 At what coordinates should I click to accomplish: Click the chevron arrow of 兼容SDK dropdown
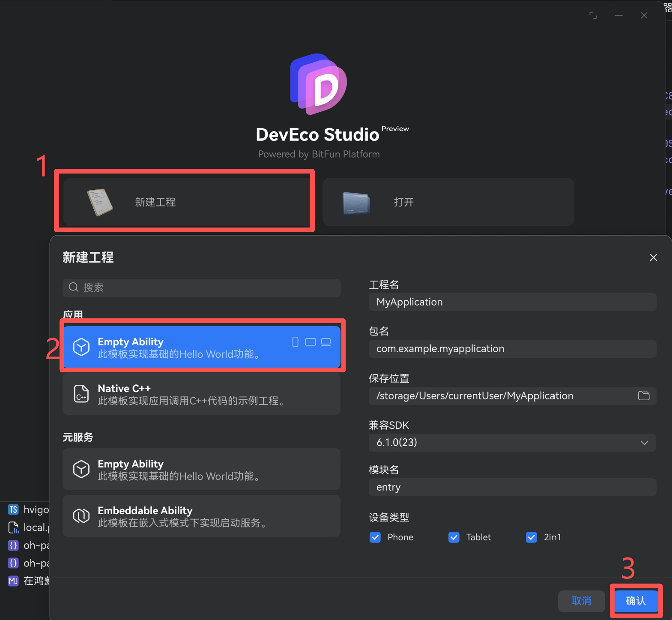(x=645, y=443)
